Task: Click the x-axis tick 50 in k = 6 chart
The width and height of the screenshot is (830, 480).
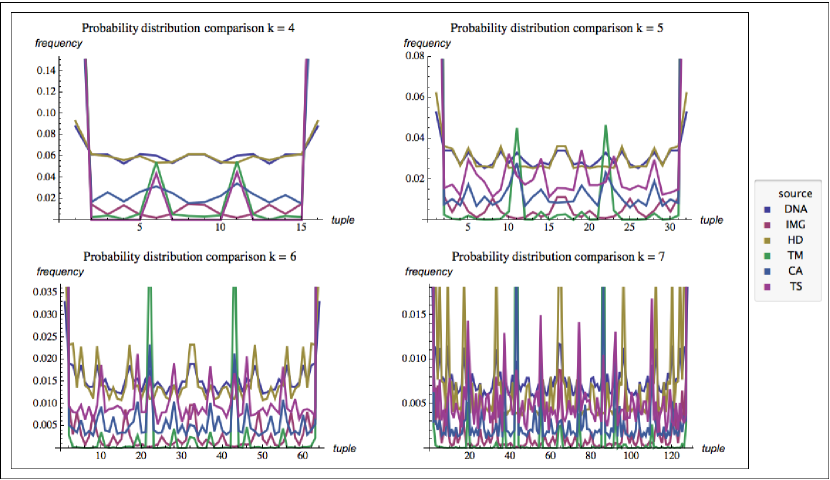Action: tap(262, 456)
